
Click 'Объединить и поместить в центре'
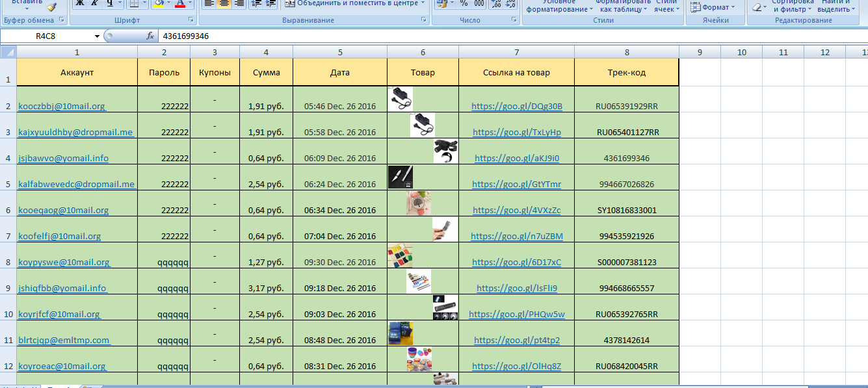[x=350, y=4]
